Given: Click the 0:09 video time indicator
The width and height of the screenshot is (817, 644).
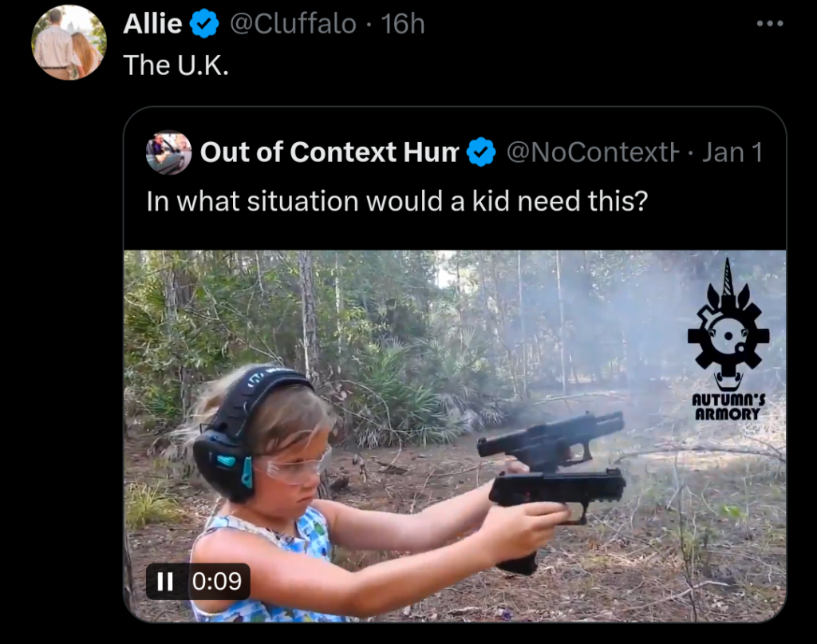Looking at the screenshot, I should 217,581.
